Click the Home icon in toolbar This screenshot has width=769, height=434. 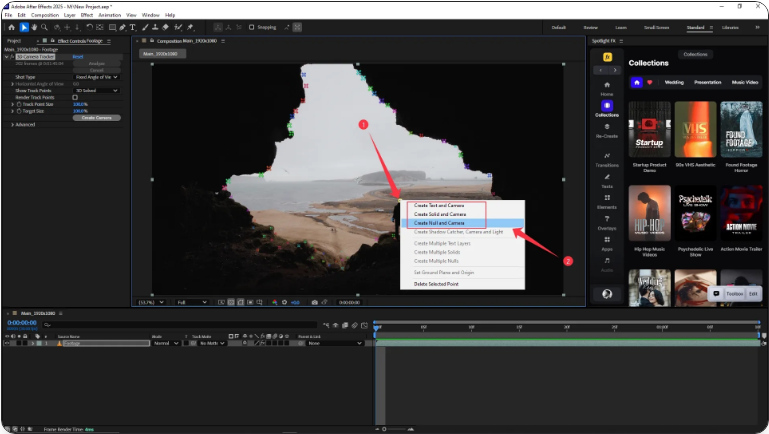[11, 27]
